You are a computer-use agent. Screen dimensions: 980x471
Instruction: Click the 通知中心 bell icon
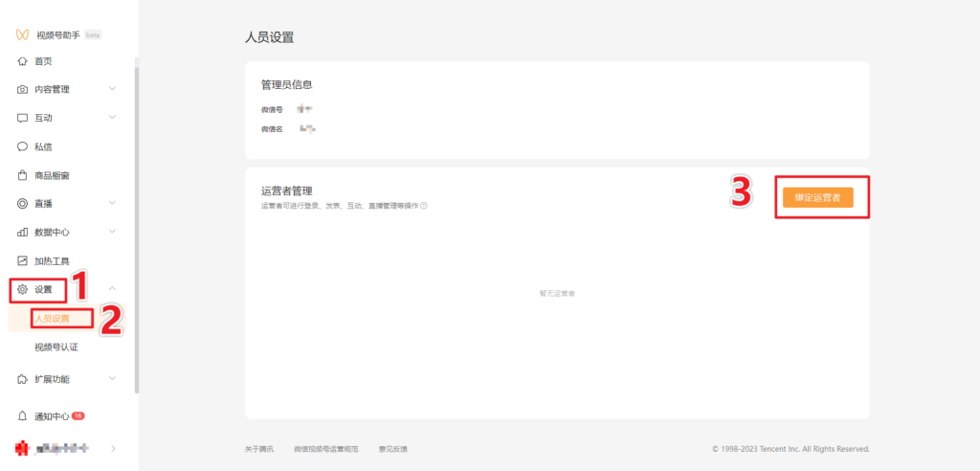22,416
